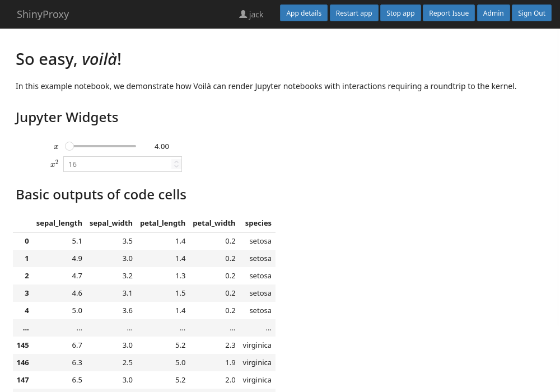Screen dimensions: 560x392
Task: Click petal_length value 1.3
Action: 180,276
